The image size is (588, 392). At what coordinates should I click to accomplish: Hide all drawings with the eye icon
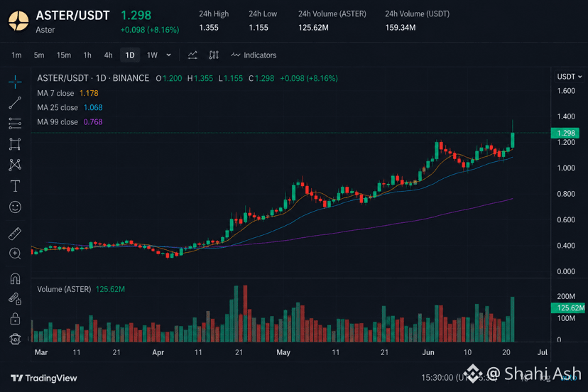tap(15, 339)
